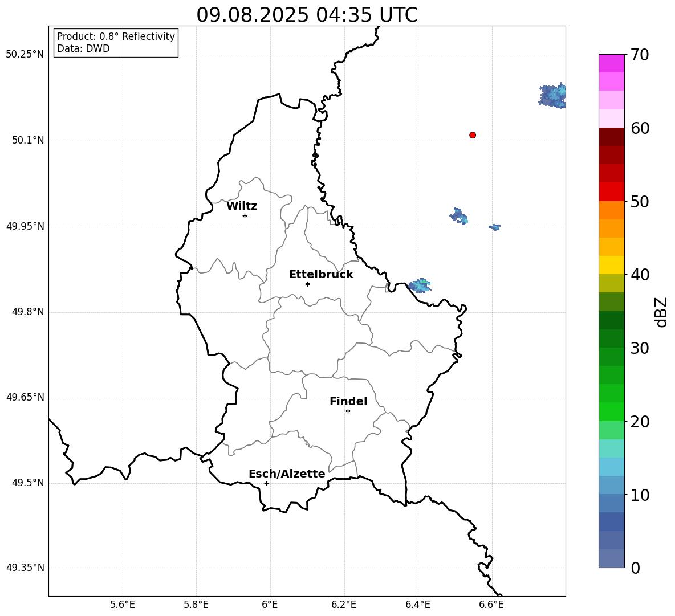Click the Ettelbruck cross marker
This screenshot has height=616, width=675.
pos(307,284)
